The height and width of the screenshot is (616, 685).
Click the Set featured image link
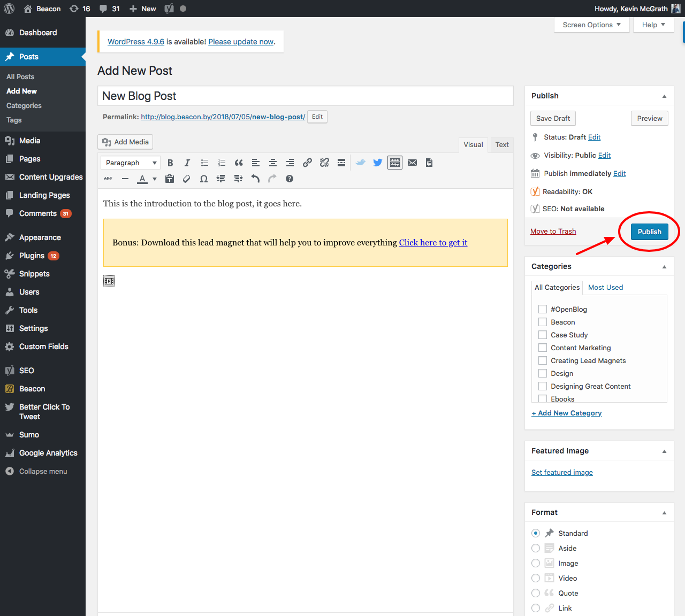click(x=562, y=472)
